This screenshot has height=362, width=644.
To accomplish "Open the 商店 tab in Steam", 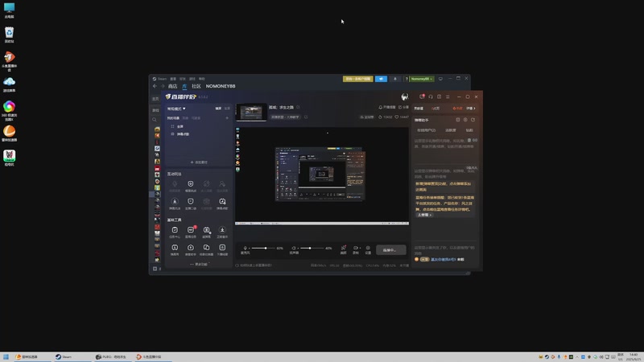I will point(172,86).
